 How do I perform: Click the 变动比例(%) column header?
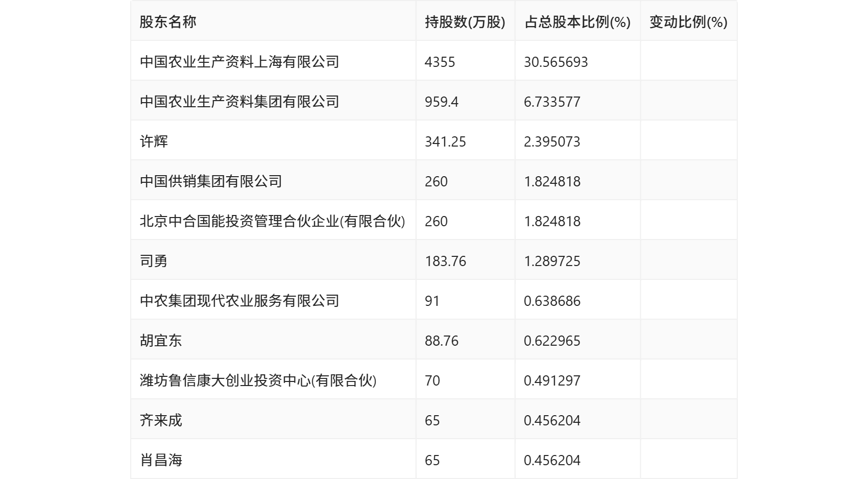[688, 22]
